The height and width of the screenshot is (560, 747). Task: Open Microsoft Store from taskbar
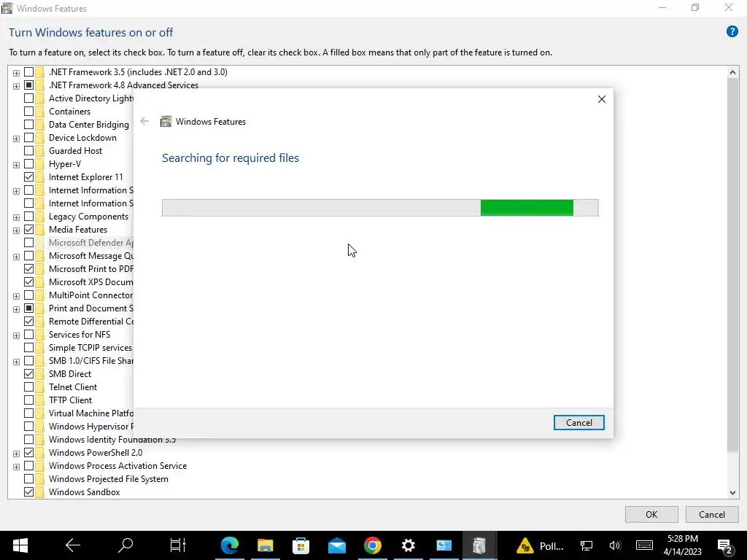301,545
